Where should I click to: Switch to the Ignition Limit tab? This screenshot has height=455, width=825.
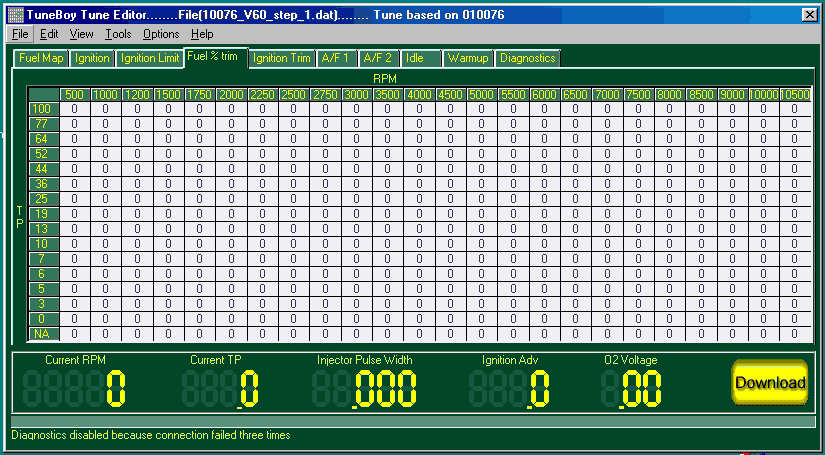[150, 58]
